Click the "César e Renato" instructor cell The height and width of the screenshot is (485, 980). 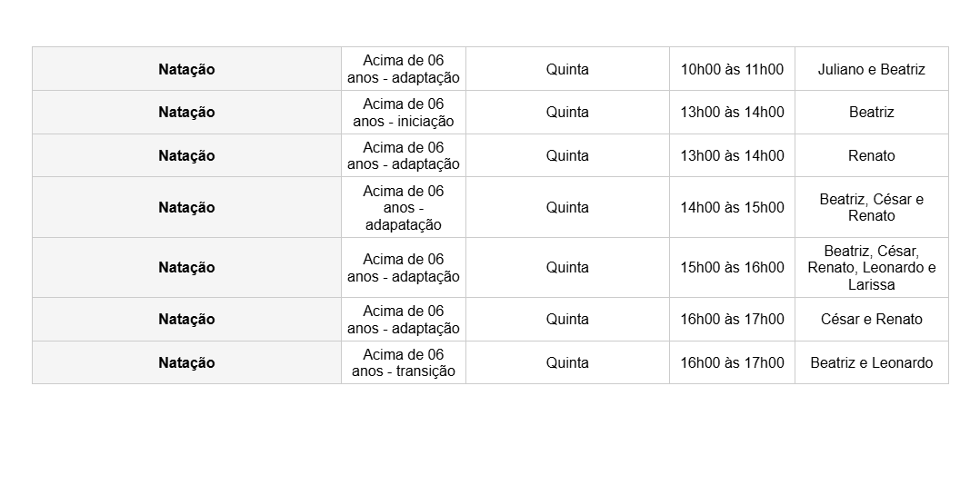(x=871, y=319)
